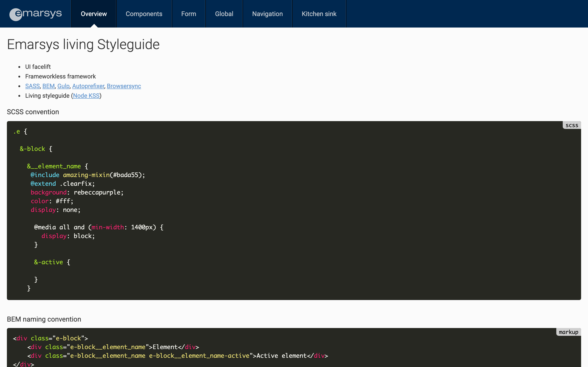The width and height of the screenshot is (588, 367).
Task: Open the Overview tab
Action: (93, 14)
